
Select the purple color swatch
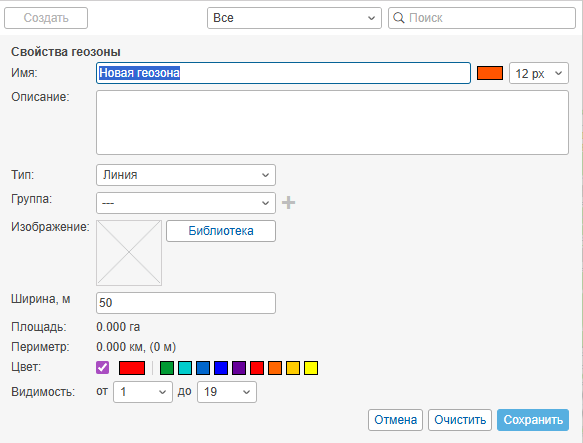(x=239, y=368)
